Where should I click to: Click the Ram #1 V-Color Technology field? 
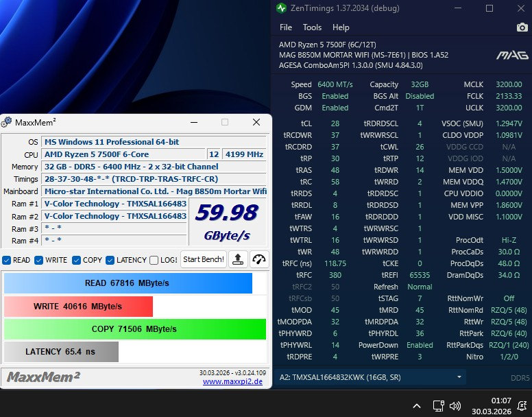(114, 204)
